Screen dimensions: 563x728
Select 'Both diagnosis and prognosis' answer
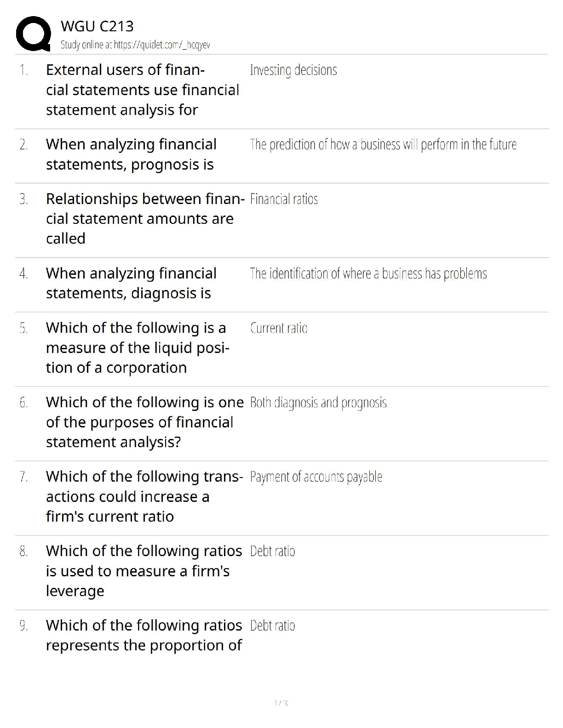click(x=318, y=403)
